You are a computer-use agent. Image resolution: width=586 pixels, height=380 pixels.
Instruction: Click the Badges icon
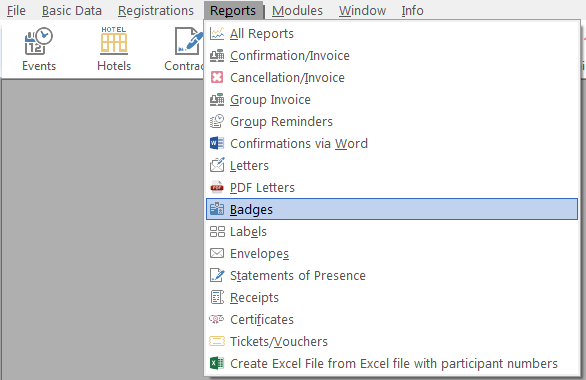[x=217, y=209]
